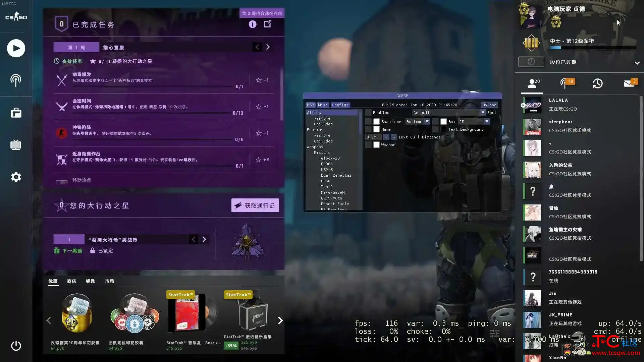Select the 商店 store tab
The height and width of the screenshot is (362, 644).
(71, 281)
